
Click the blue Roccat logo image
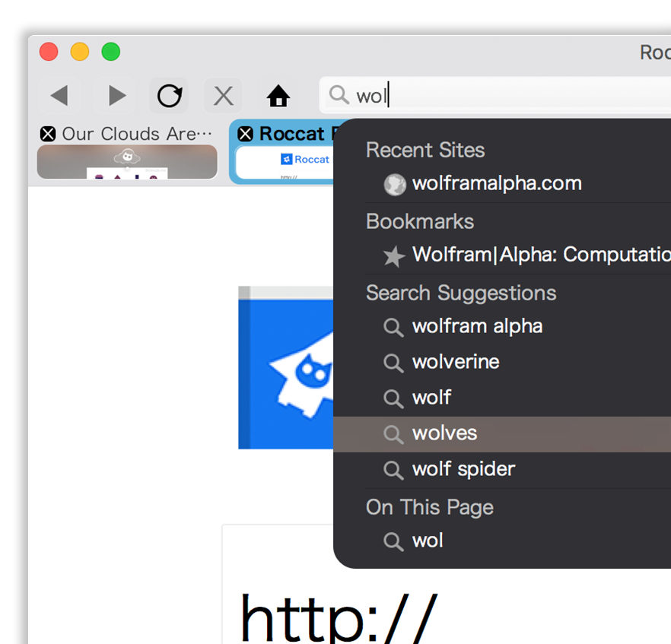[x=285, y=369]
